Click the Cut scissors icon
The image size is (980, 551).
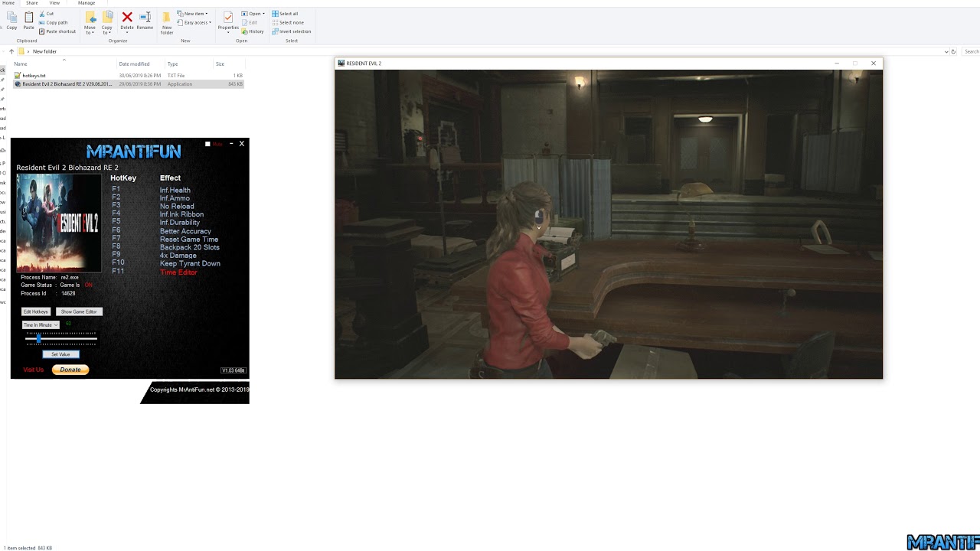41,14
